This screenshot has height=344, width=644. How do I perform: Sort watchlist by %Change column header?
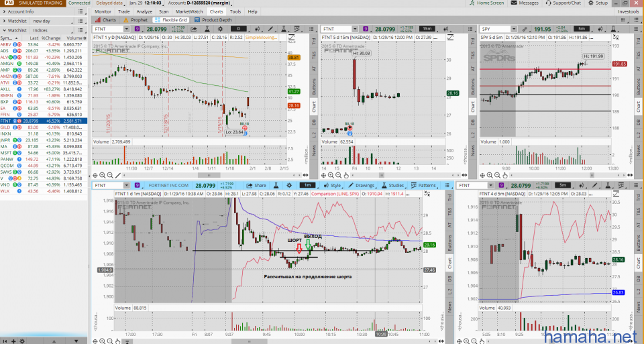coord(51,38)
